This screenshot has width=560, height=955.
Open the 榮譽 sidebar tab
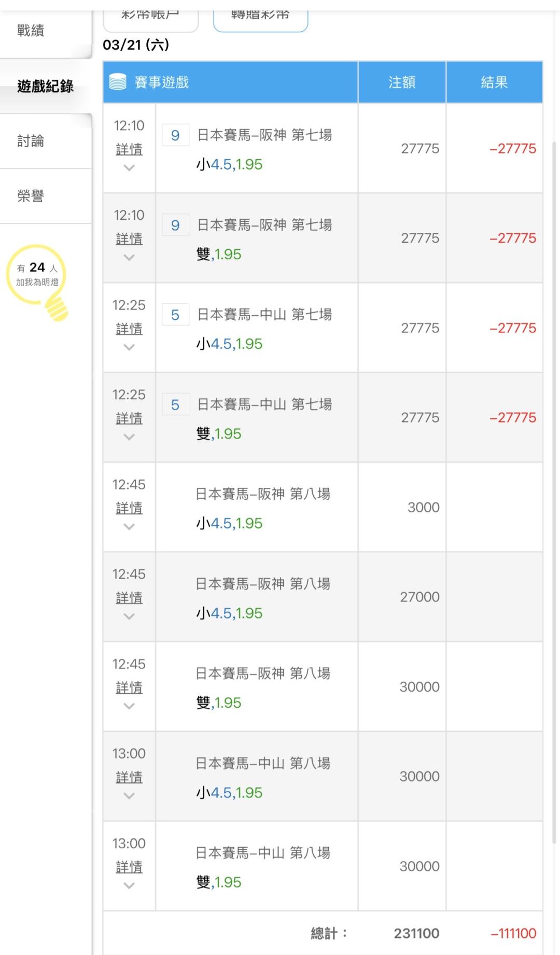pyautogui.click(x=31, y=196)
